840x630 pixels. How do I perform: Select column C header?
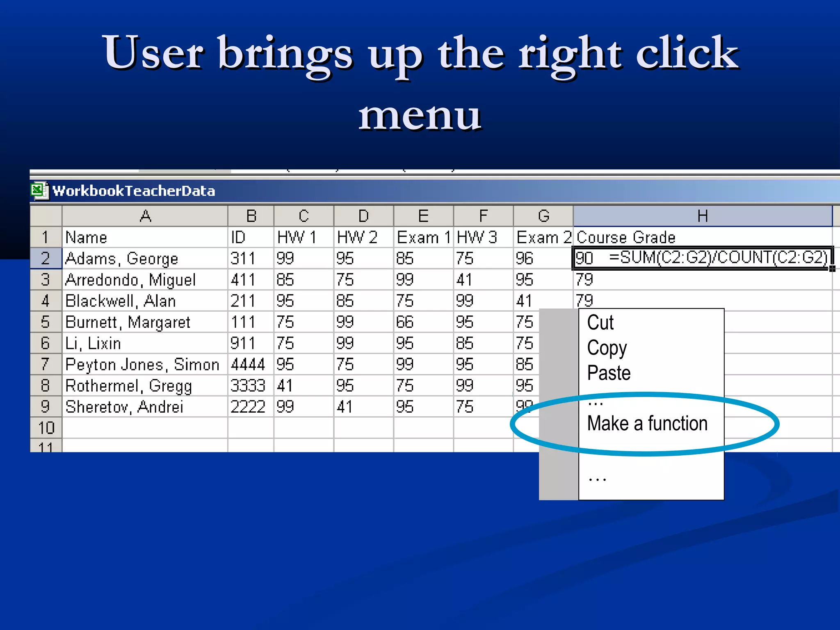tap(304, 216)
